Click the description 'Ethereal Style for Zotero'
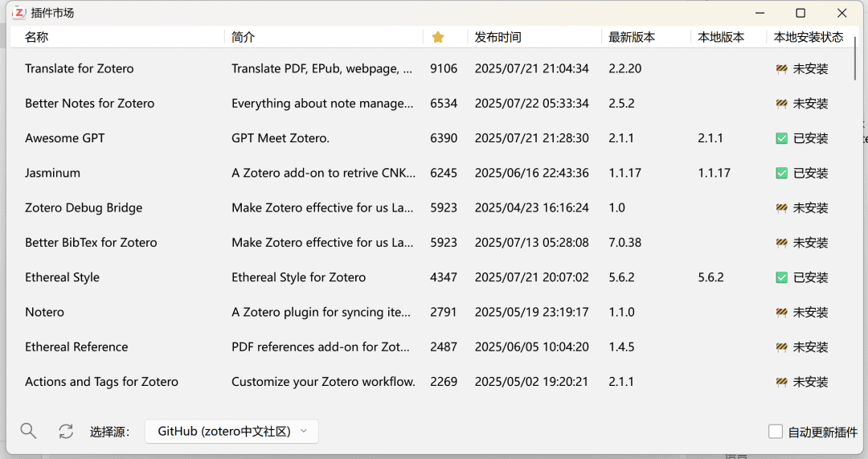This screenshot has height=459, width=868. (299, 277)
